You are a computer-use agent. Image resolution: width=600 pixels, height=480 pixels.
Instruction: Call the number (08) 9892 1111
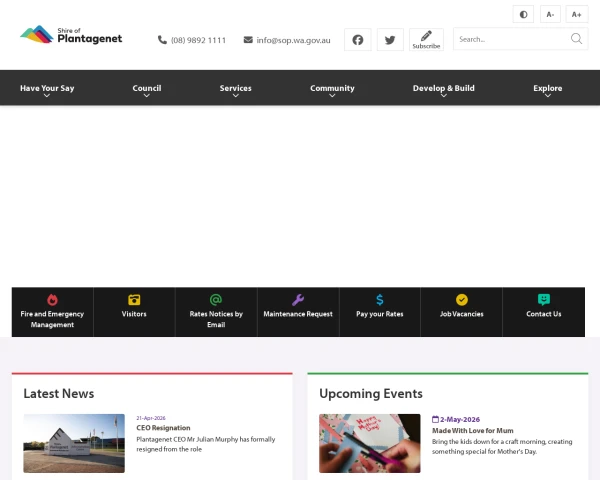(x=198, y=40)
